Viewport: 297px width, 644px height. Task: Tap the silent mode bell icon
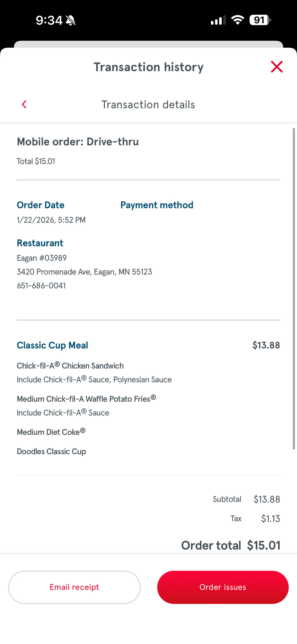point(71,20)
